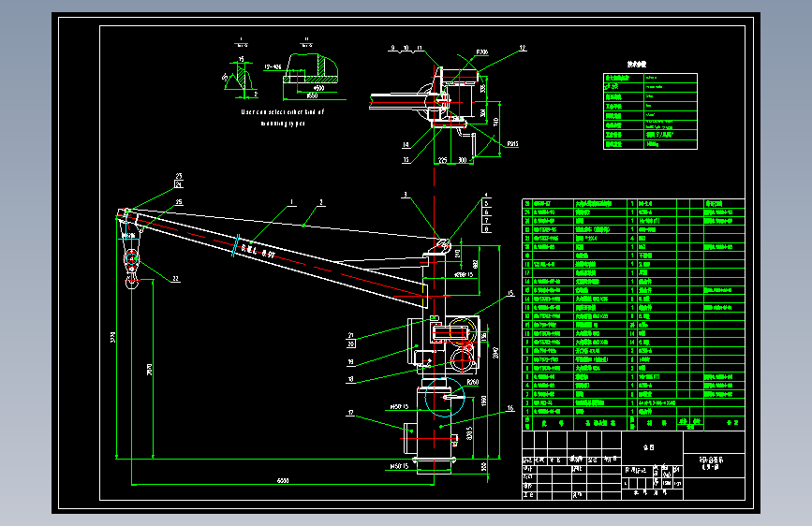The width and height of the screenshot is (812, 526).
Task: Select part callout number 2 on the boom stay
Action: (321, 202)
